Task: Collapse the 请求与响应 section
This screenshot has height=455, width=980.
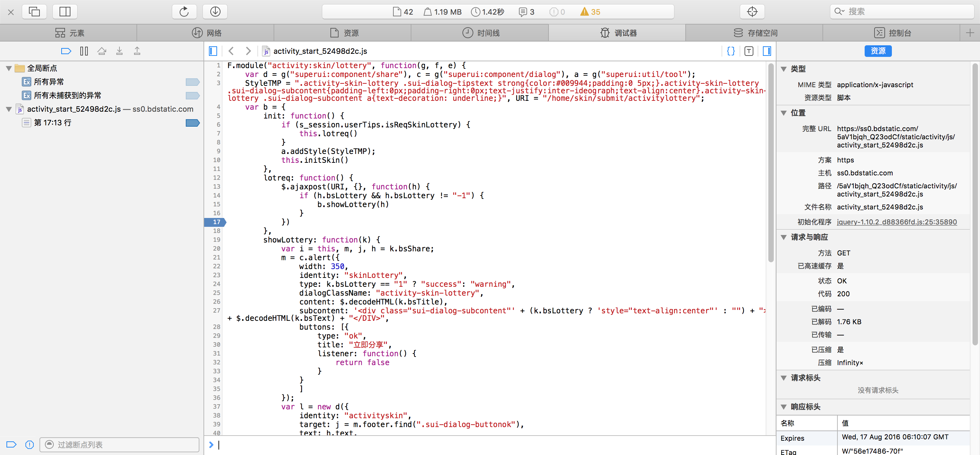Action: tap(783, 237)
